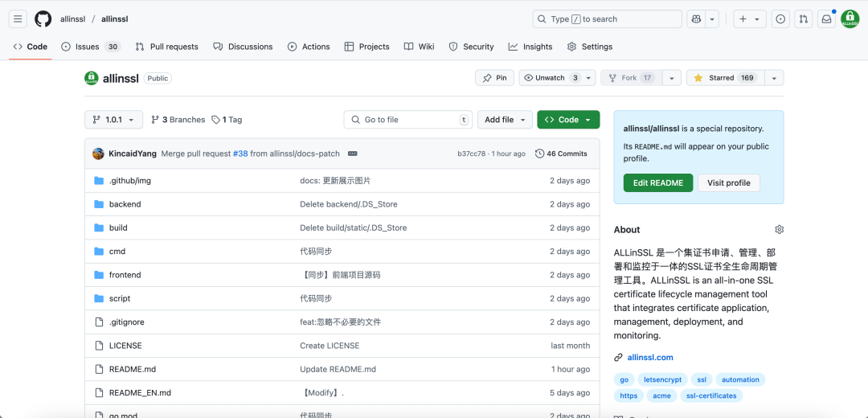Viewport: 868px width, 418px height.
Task: Click the frontend folder icon
Action: [x=99, y=275]
